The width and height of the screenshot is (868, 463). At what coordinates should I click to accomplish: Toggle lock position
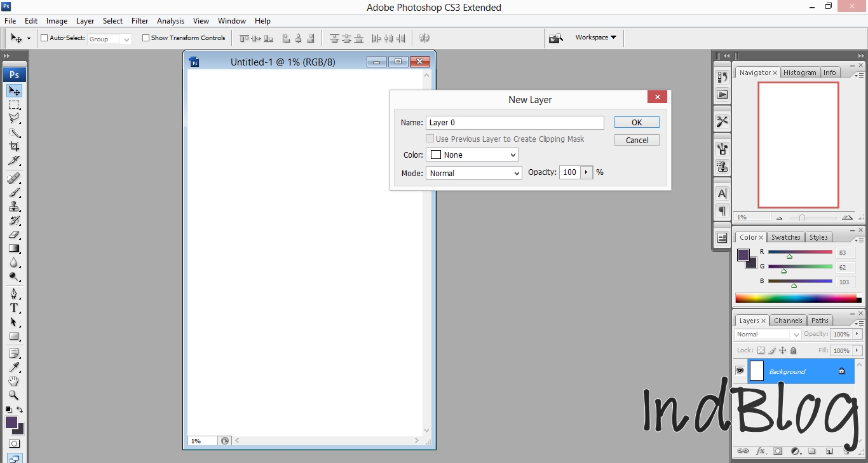pos(783,350)
